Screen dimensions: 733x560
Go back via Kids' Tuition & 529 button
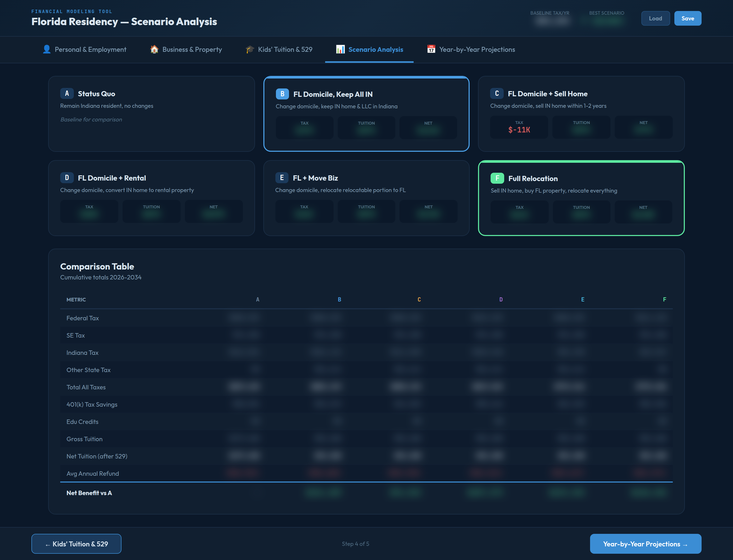76,544
